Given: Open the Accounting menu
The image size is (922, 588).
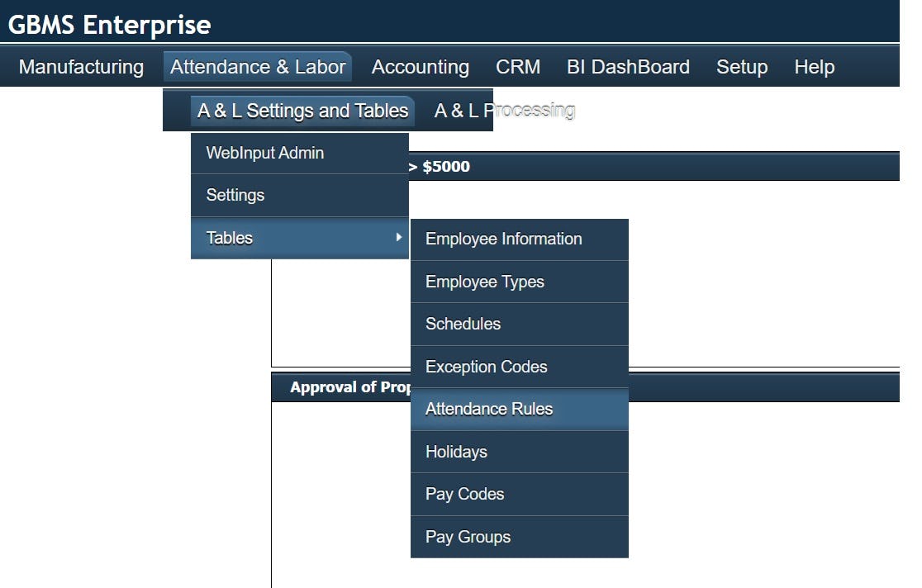Looking at the screenshot, I should point(420,67).
